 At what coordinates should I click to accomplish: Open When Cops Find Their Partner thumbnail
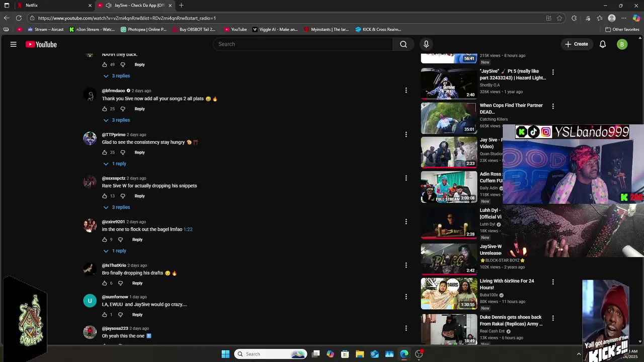[x=449, y=118]
